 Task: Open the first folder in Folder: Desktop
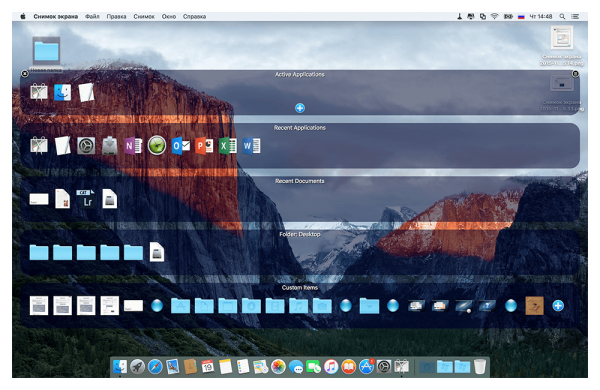click(39, 253)
